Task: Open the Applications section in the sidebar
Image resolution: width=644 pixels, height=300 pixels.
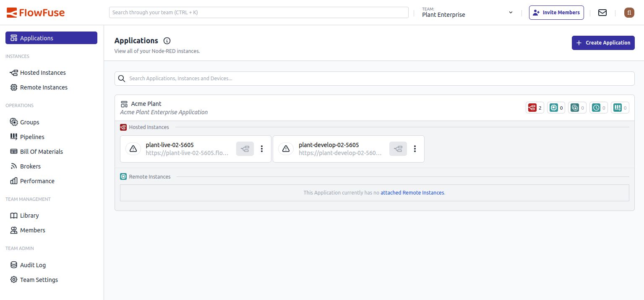Action: [36, 38]
